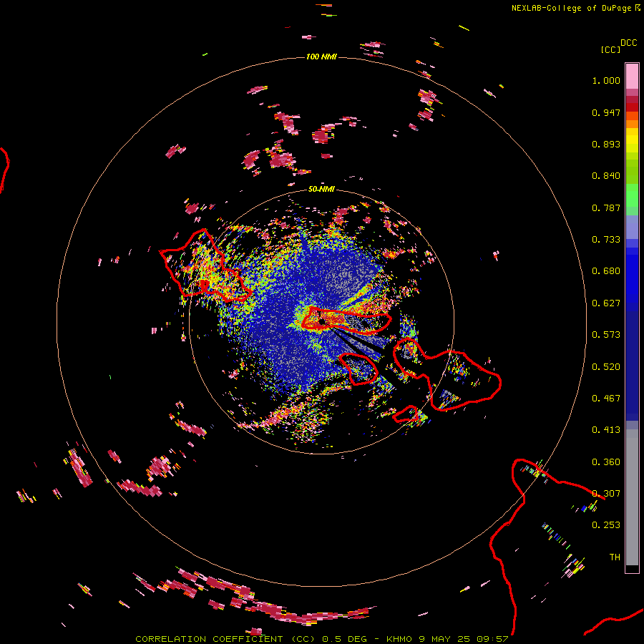Click the small logo mark after DuPage

pyautogui.click(x=638, y=7)
